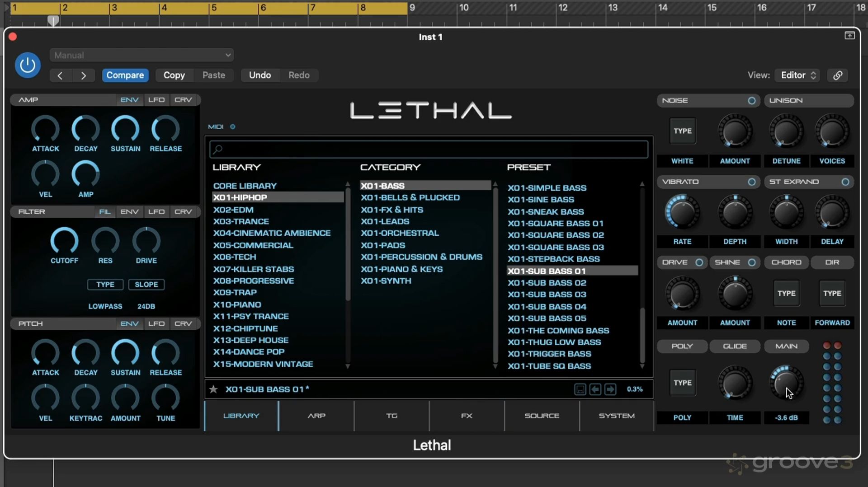
Task: Toggle the Vibrato on/off indicator
Action: point(751,182)
